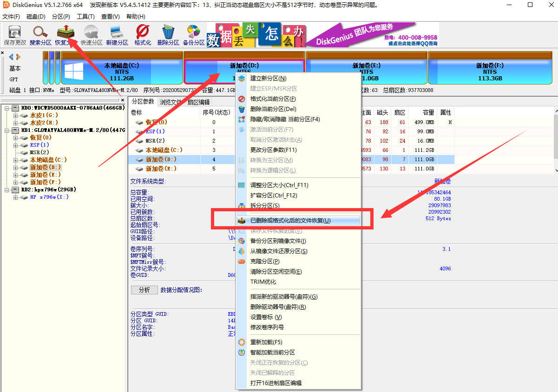Launch the 恢复文件 toolbar tool

[66, 35]
